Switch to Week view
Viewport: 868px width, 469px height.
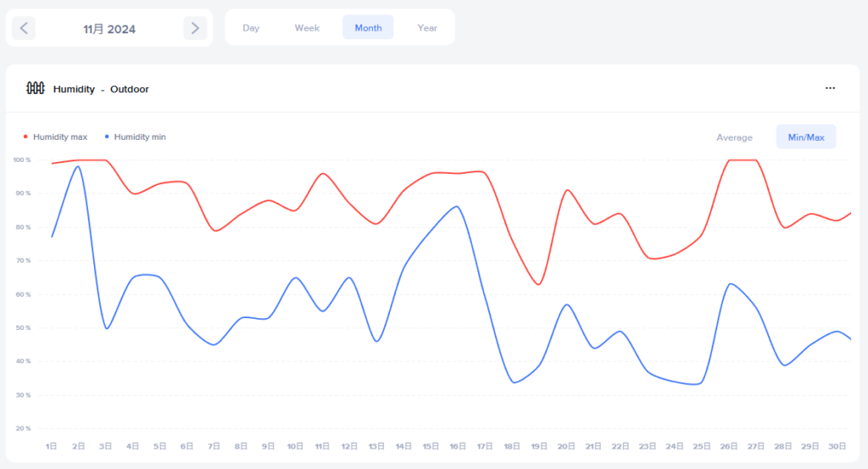[307, 28]
